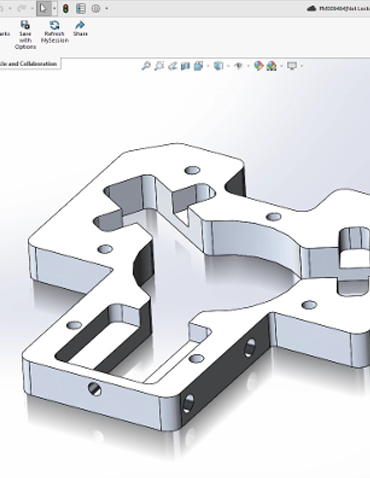
Task: Expand the dropdown arrow beside Options gear
Action: 107,9
